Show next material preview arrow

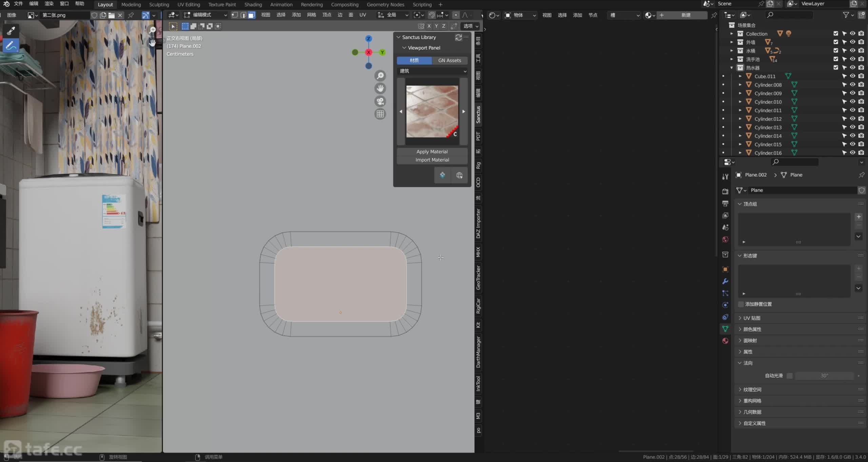(x=463, y=112)
